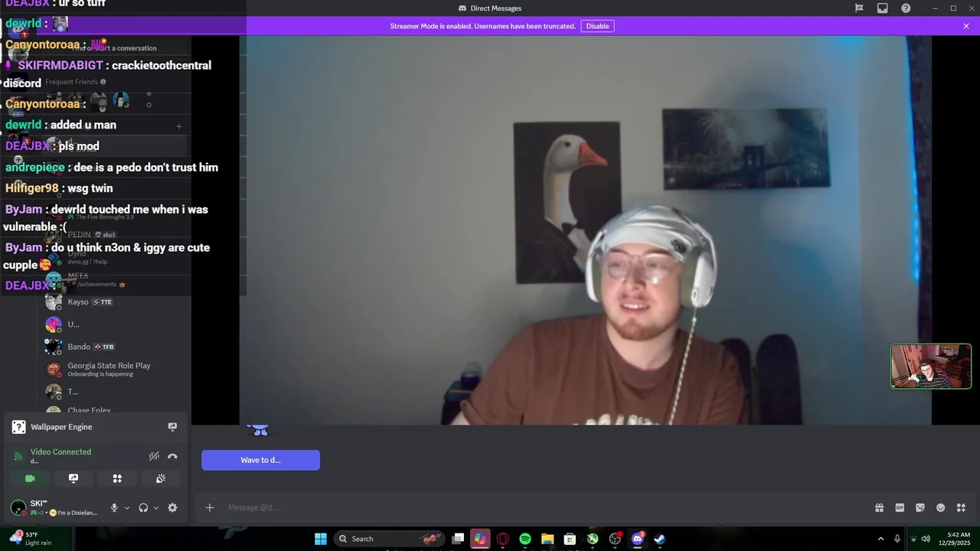This screenshot has height=551, width=980.
Task: Deafen audio with headphones icon
Action: pos(143,507)
